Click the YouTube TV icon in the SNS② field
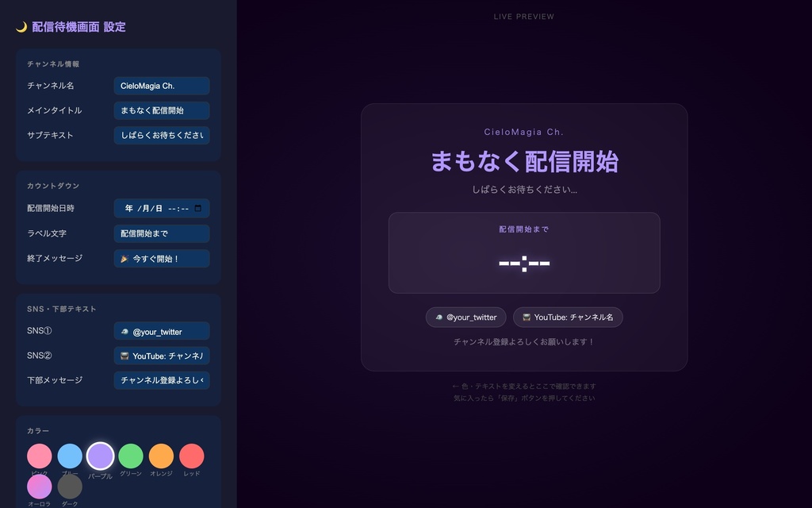This screenshot has width=812, height=508. [124, 356]
